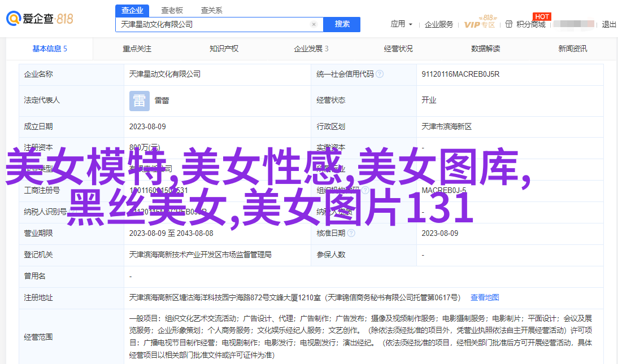Open the 经营状况 tab
This screenshot has width=618, height=364.
398,49
